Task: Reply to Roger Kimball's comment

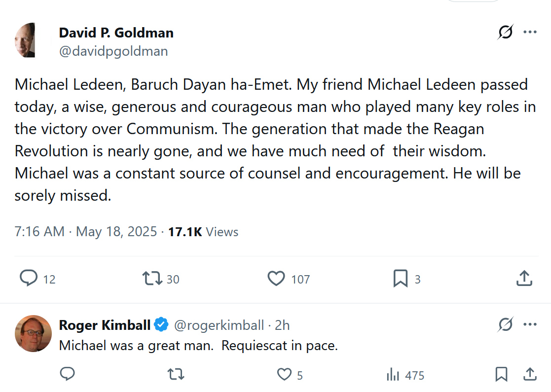Action: coord(67,375)
